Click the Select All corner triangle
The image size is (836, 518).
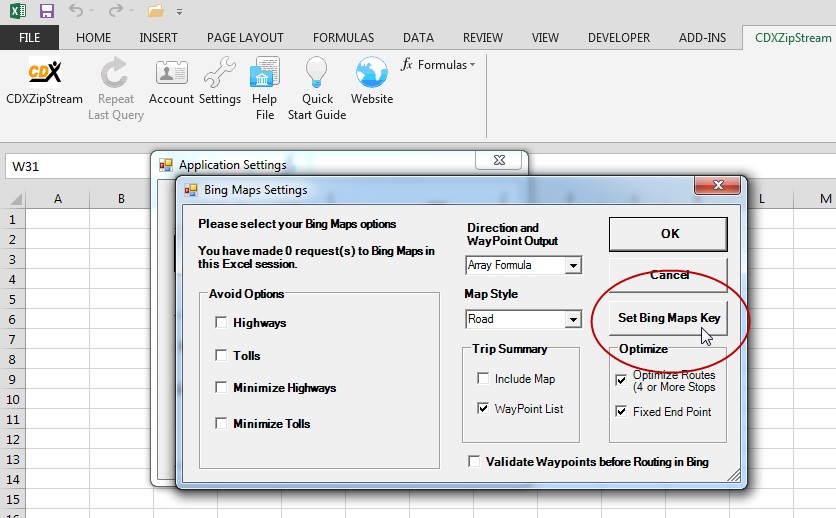(x=15, y=199)
